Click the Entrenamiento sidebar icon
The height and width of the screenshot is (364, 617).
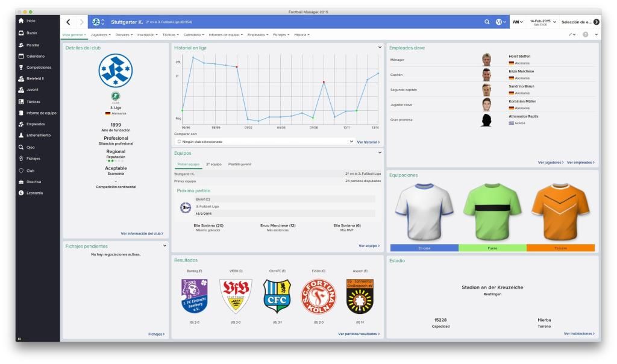[x=21, y=136]
